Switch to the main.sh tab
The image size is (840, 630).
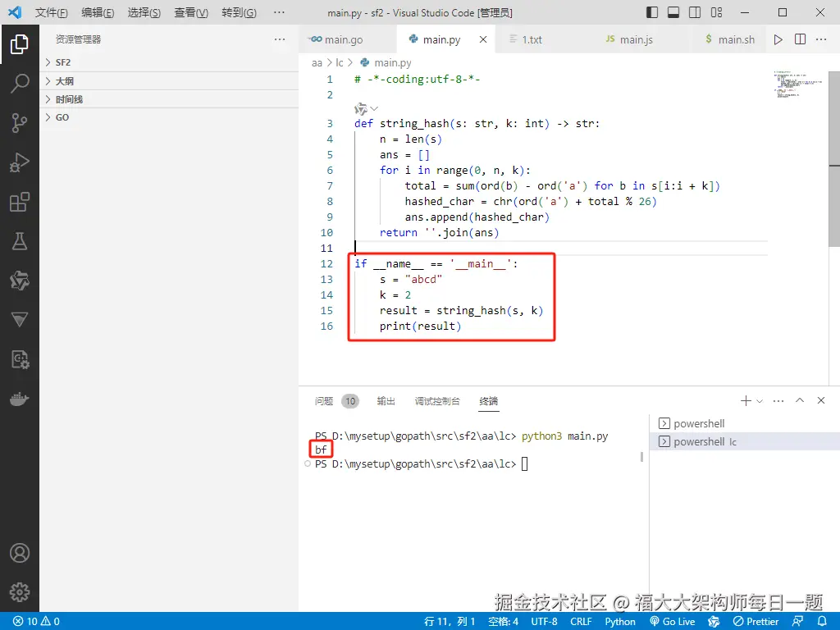click(x=736, y=39)
